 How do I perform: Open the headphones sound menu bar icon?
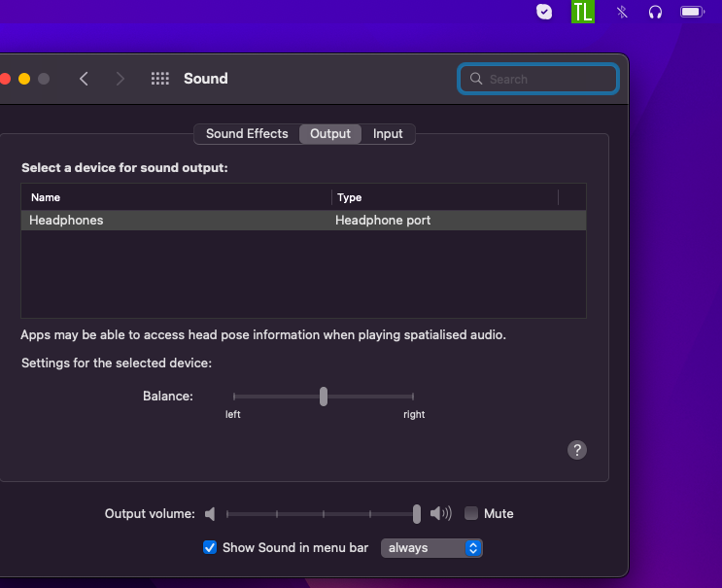tap(655, 12)
